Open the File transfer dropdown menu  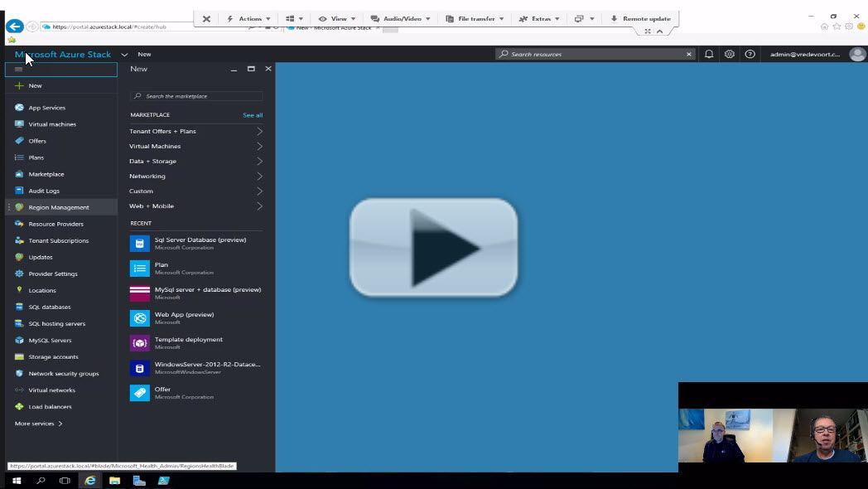pyautogui.click(x=475, y=19)
